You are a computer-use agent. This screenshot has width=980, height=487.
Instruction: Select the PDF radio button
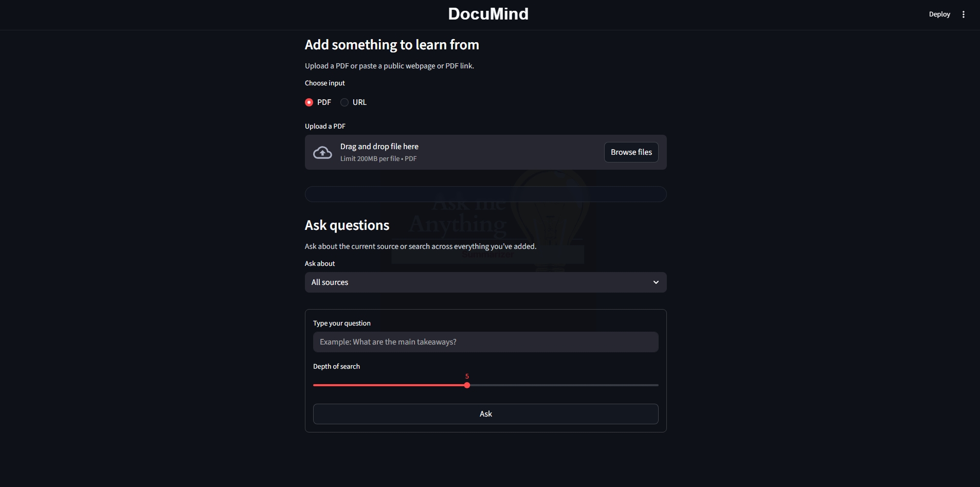pos(309,102)
